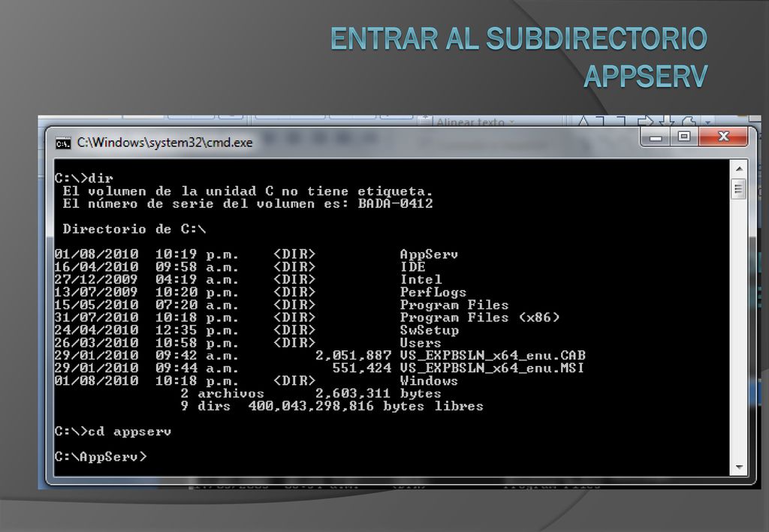Image resolution: width=769 pixels, height=532 pixels.
Task: Click the cmd.exe icon in the title bar
Action: pyautogui.click(x=63, y=143)
